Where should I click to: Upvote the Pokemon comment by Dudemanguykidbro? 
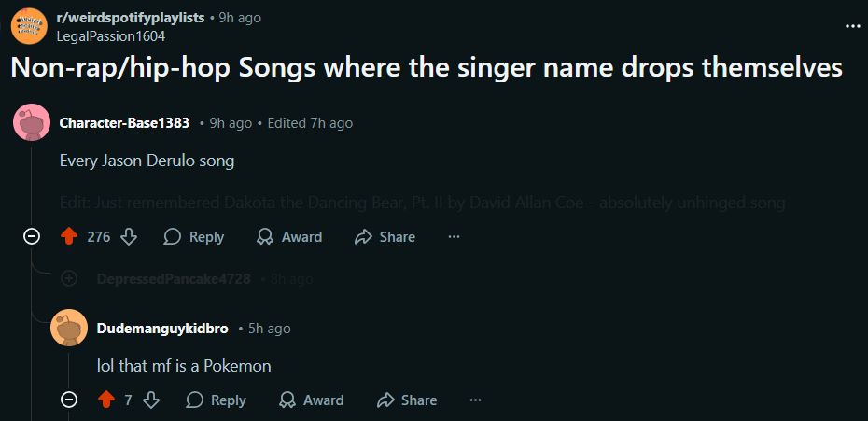[x=105, y=400]
